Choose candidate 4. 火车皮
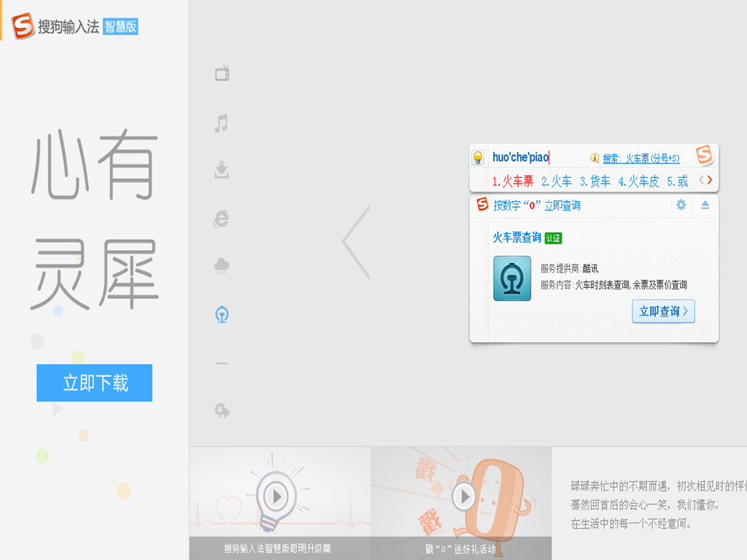 point(639,181)
